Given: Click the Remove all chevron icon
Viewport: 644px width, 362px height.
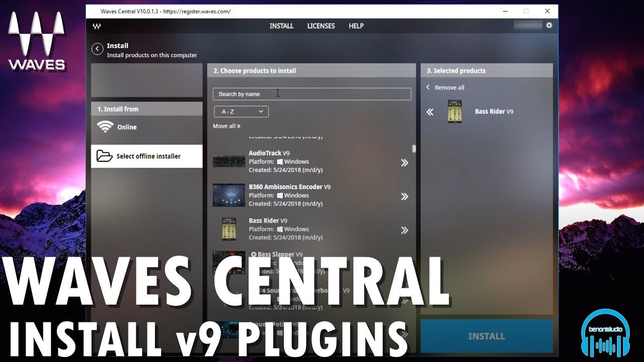Looking at the screenshot, I should pos(428,87).
